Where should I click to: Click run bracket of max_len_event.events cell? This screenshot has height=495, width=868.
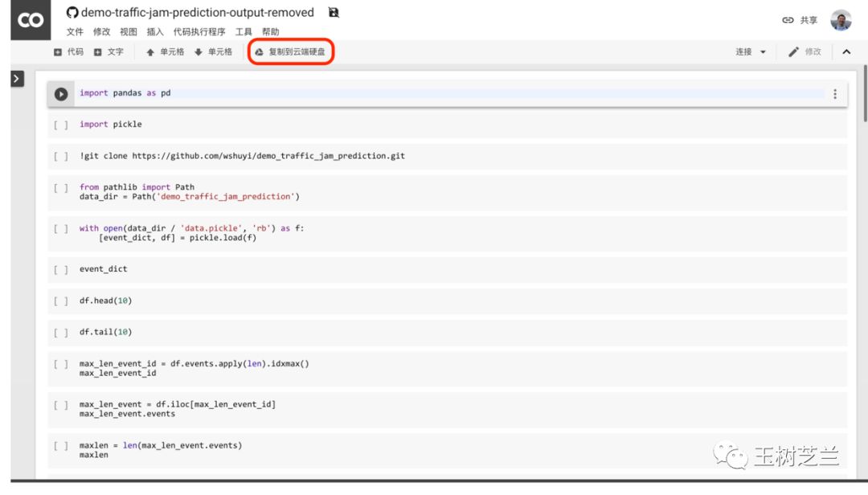(x=61, y=405)
